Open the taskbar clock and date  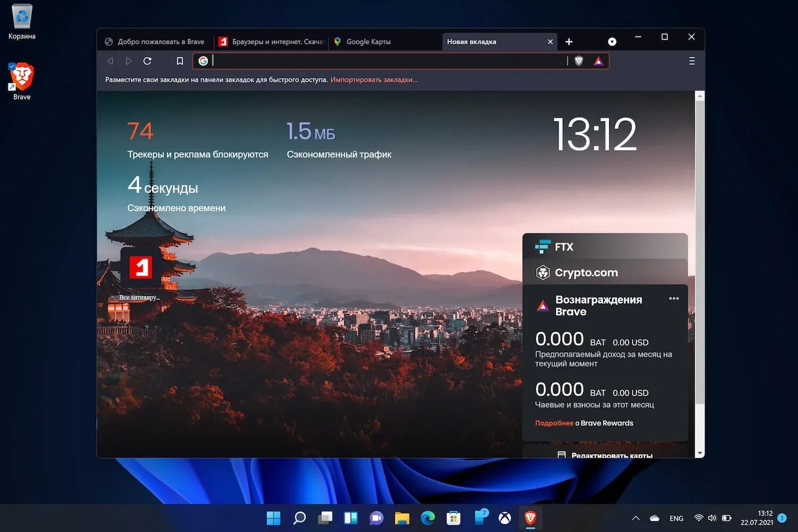coord(757,518)
